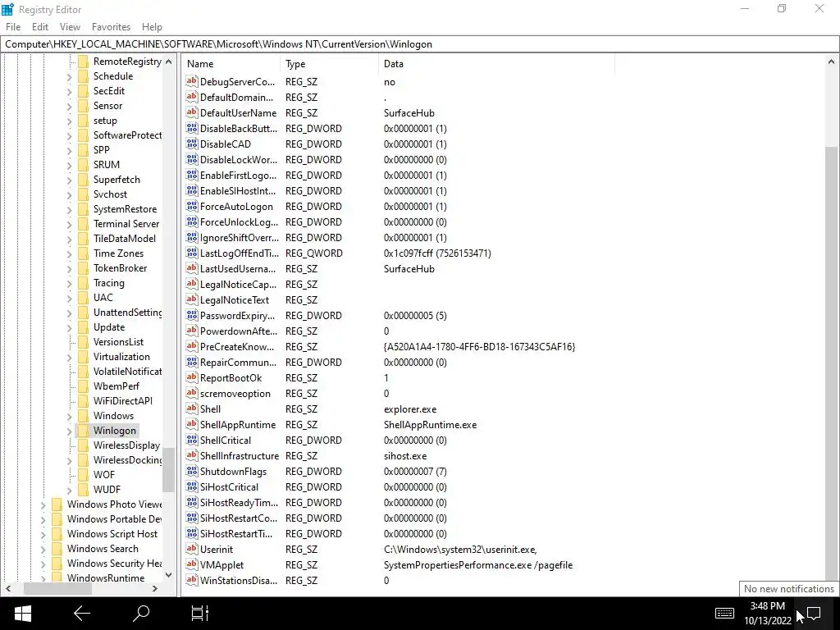Open the Favorites menu

pyautogui.click(x=111, y=27)
